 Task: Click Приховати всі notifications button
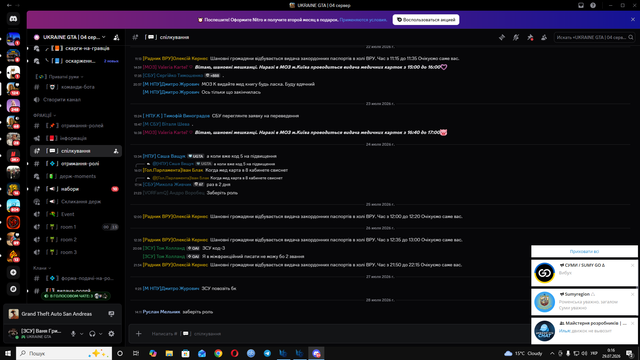[x=584, y=251]
